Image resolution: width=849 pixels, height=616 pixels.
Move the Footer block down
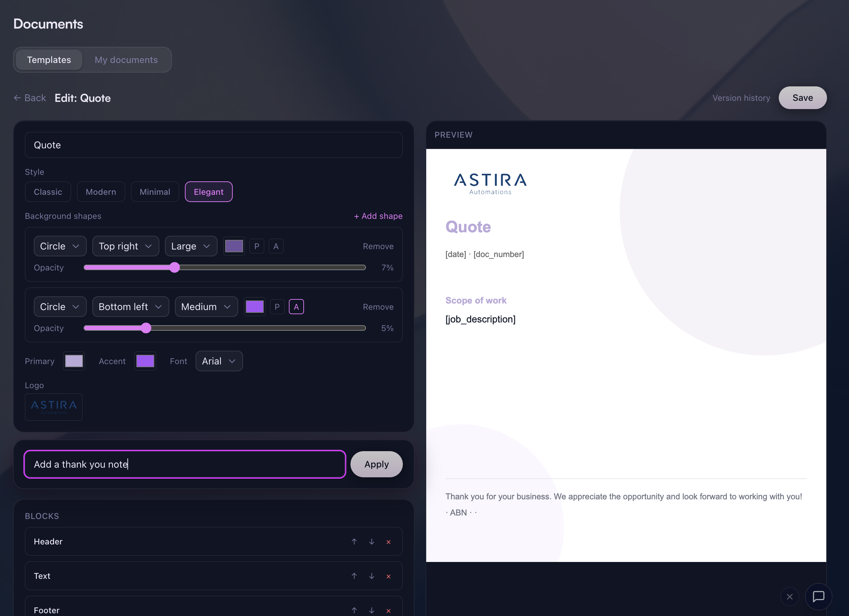[x=371, y=610]
